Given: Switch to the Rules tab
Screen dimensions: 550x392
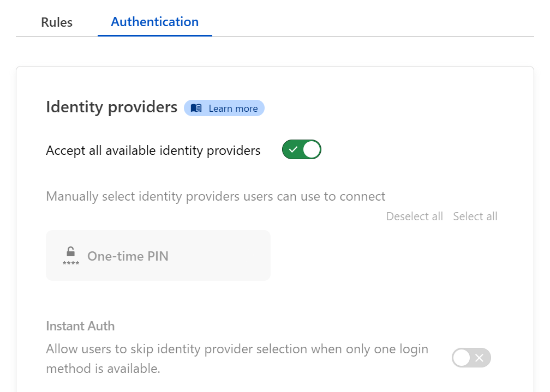Looking at the screenshot, I should (57, 22).
